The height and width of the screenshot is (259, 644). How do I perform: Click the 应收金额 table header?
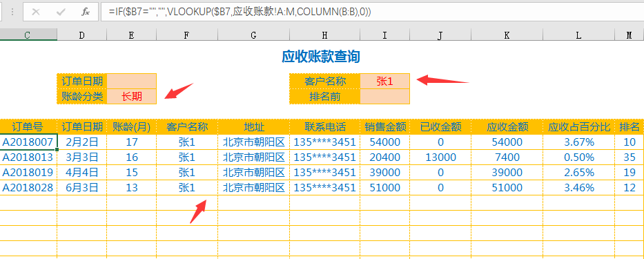[x=507, y=126]
